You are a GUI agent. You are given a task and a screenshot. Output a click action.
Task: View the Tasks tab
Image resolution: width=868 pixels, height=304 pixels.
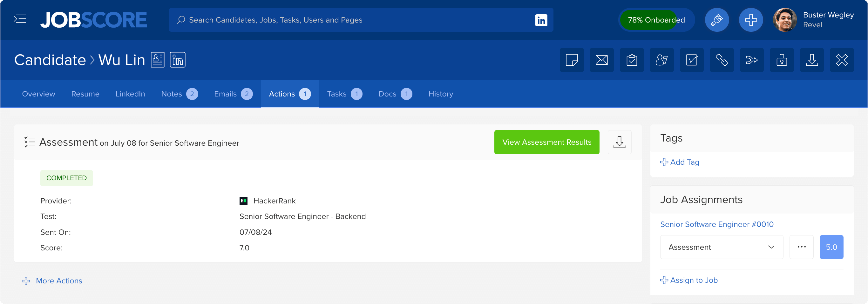[345, 94]
